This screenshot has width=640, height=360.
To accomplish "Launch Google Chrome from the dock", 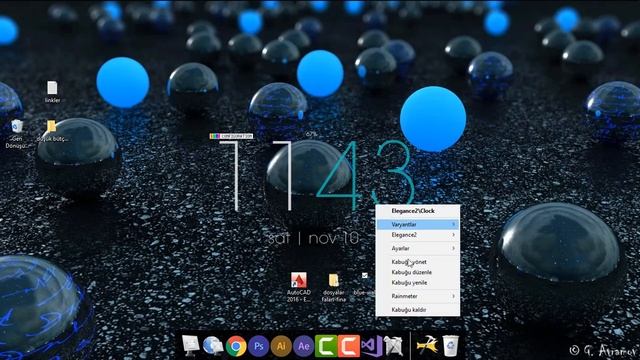I will [x=236, y=346].
